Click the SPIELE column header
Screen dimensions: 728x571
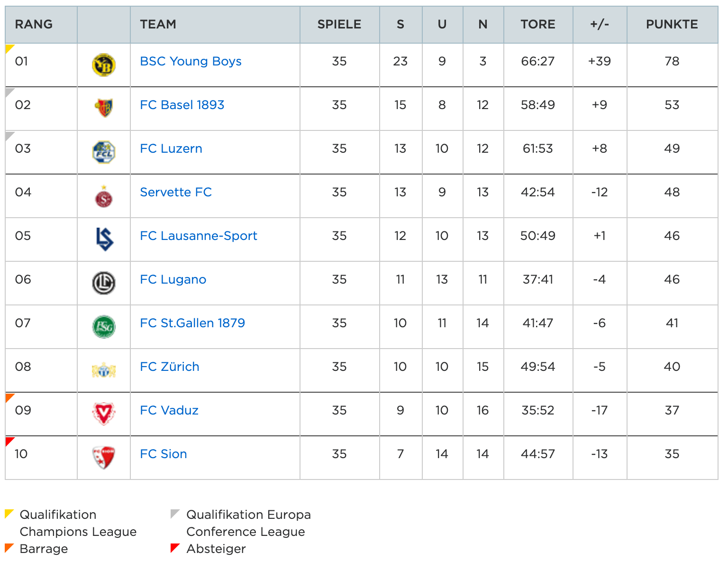pos(339,24)
